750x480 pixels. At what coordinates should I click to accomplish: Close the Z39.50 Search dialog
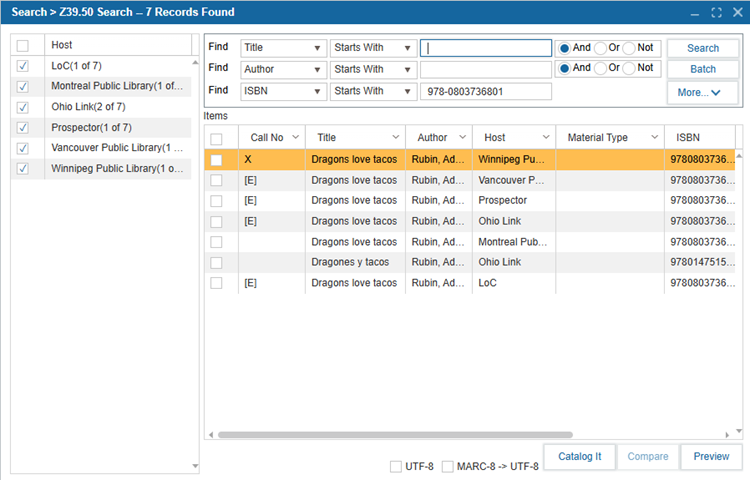click(x=735, y=13)
